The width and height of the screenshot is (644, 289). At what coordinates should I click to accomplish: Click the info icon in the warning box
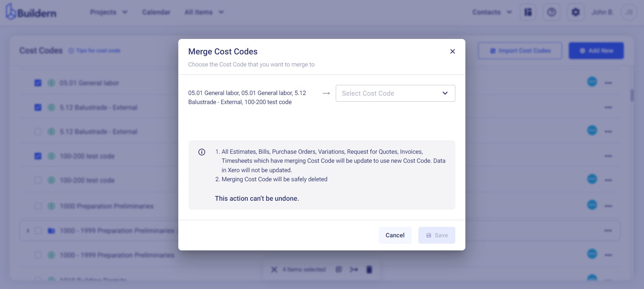pyautogui.click(x=202, y=152)
